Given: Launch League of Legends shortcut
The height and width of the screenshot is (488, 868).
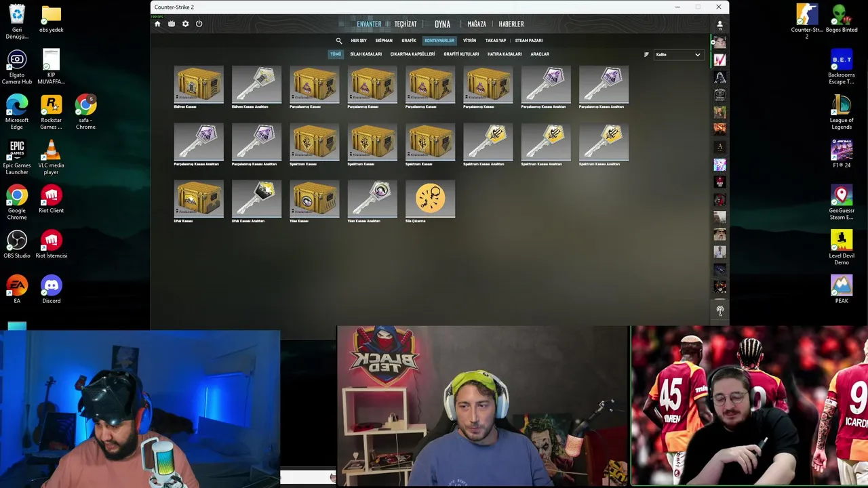Looking at the screenshot, I should (x=842, y=113).
